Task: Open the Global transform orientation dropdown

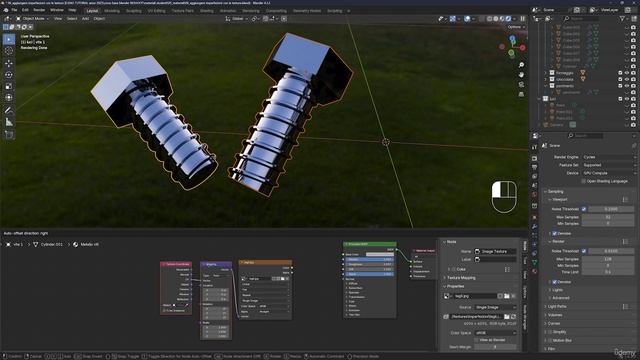Action: point(236,19)
